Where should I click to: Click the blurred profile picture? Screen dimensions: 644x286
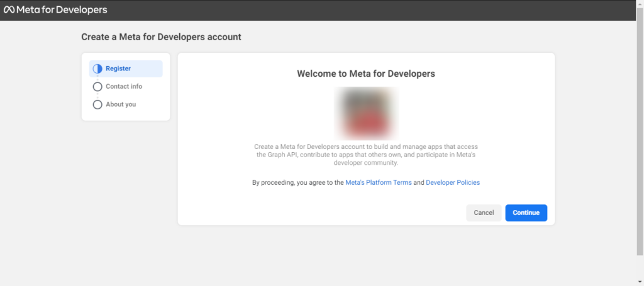click(366, 113)
